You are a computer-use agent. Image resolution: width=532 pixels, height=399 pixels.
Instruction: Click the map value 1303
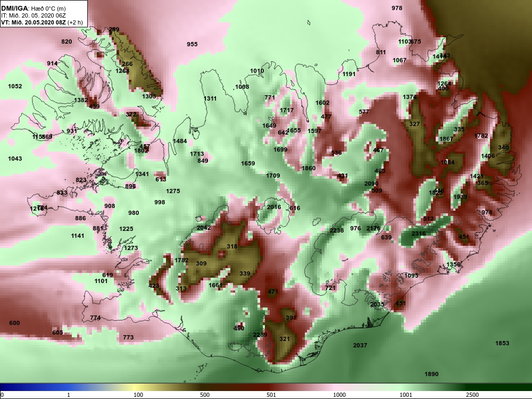coord(149,96)
